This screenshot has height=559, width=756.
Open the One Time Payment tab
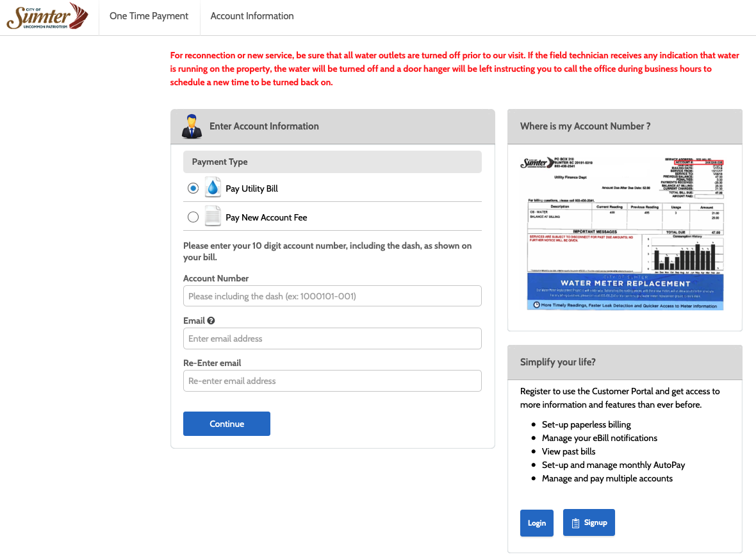[149, 16]
